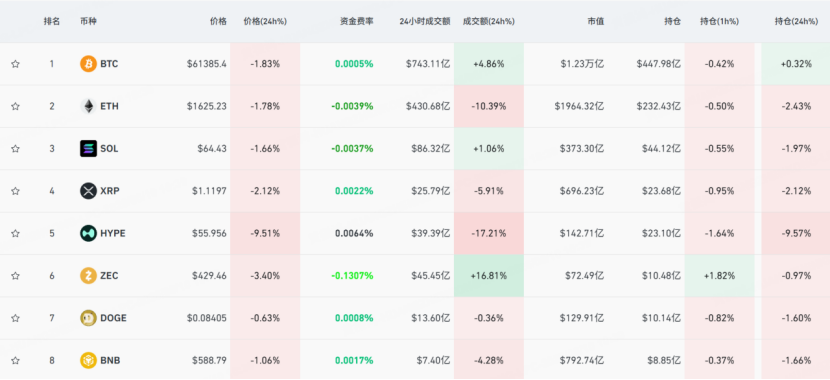830x380 pixels.
Task: Select SOL price $64.43
Action: 212,149
